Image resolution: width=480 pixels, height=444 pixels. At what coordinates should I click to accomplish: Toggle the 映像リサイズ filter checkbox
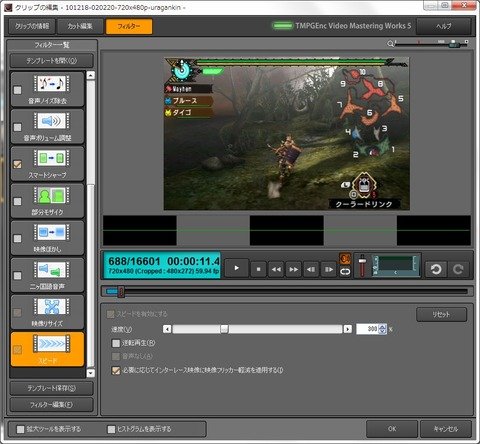pos(17,313)
